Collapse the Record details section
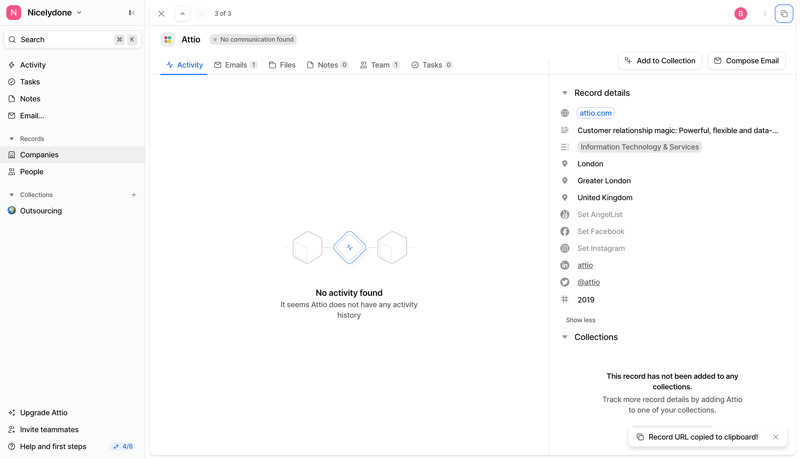800x459 pixels. point(565,93)
